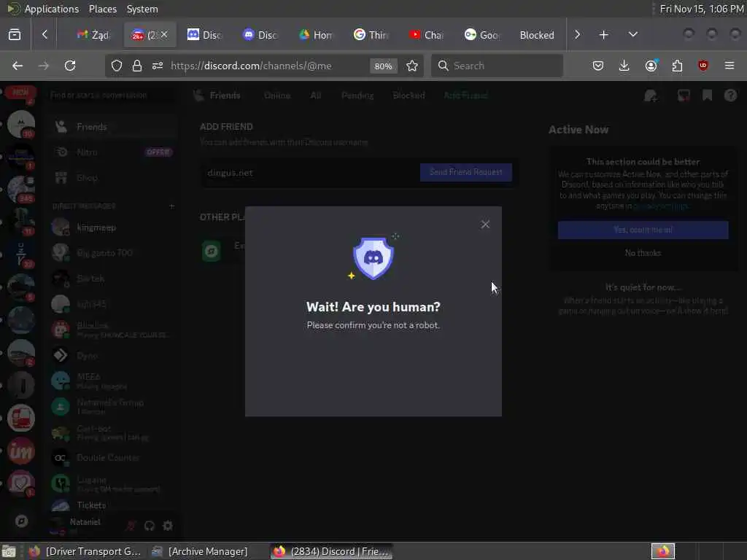Click the 'Yes, count me in!' button
Viewport: 747px width, 560px height.
tap(643, 230)
